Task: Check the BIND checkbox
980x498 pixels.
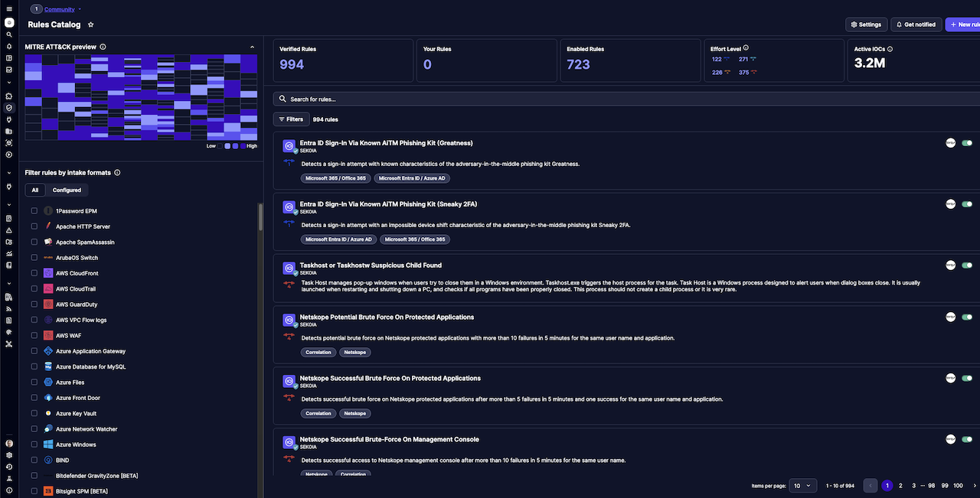Action: pos(34,461)
